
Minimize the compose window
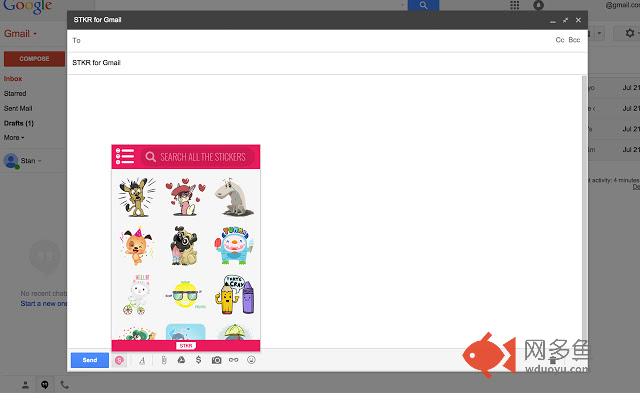553,20
